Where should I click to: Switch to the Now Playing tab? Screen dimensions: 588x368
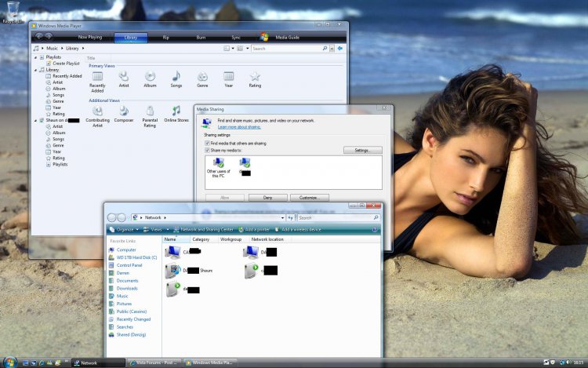pyautogui.click(x=90, y=38)
